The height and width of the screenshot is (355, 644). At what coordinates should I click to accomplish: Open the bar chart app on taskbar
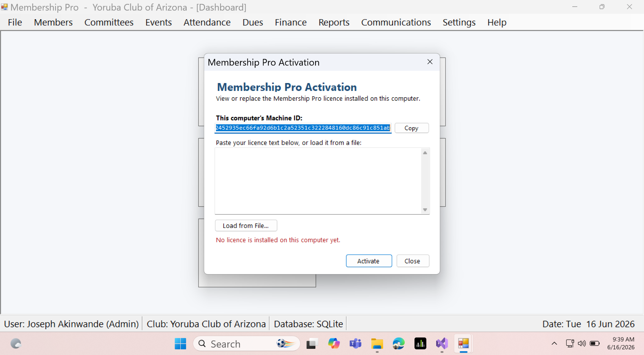(x=420, y=344)
